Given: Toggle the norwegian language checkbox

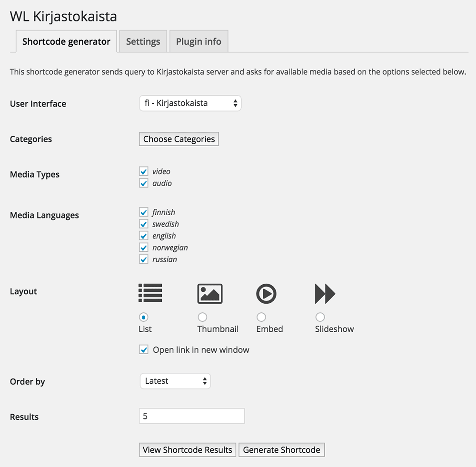Looking at the screenshot, I should coord(144,248).
